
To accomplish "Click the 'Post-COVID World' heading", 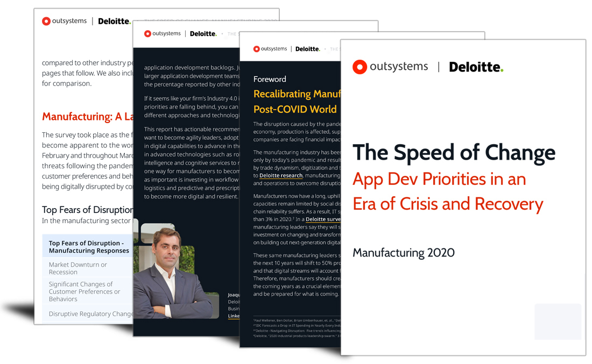I will 295,109.
